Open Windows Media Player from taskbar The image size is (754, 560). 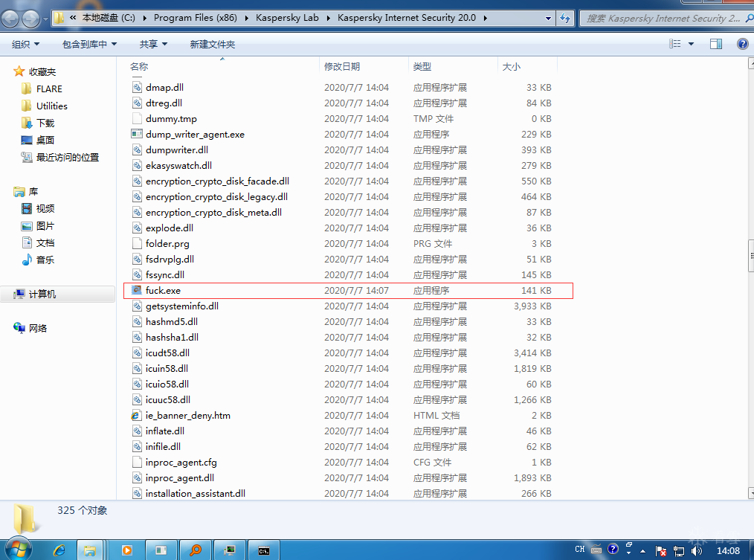126,550
